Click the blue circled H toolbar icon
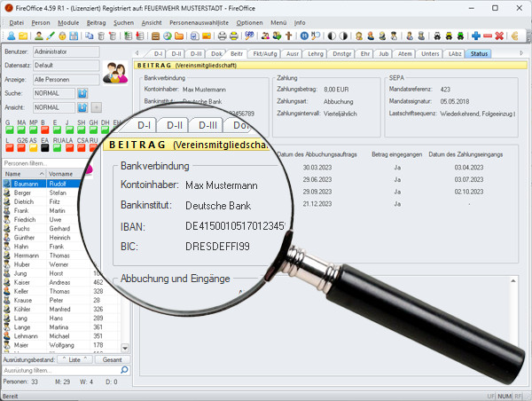This screenshot has height=401, width=532. [304, 35]
